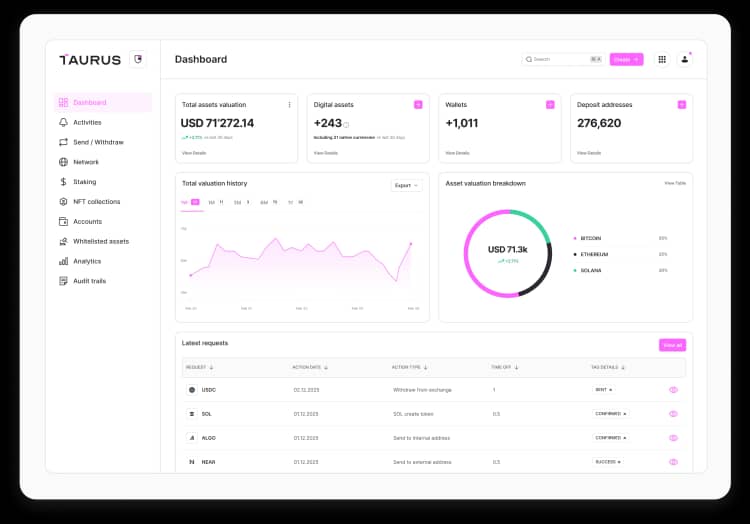Collapse the sidebar with the panel icon
This screenshot has height=524, width=750.
[x=138, y=59]
